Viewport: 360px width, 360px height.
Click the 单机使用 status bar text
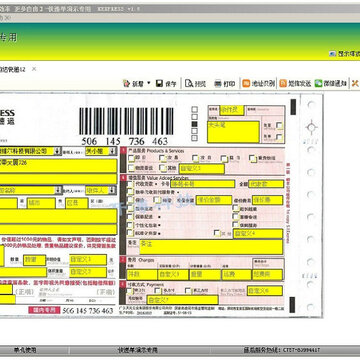coord(25,350)
